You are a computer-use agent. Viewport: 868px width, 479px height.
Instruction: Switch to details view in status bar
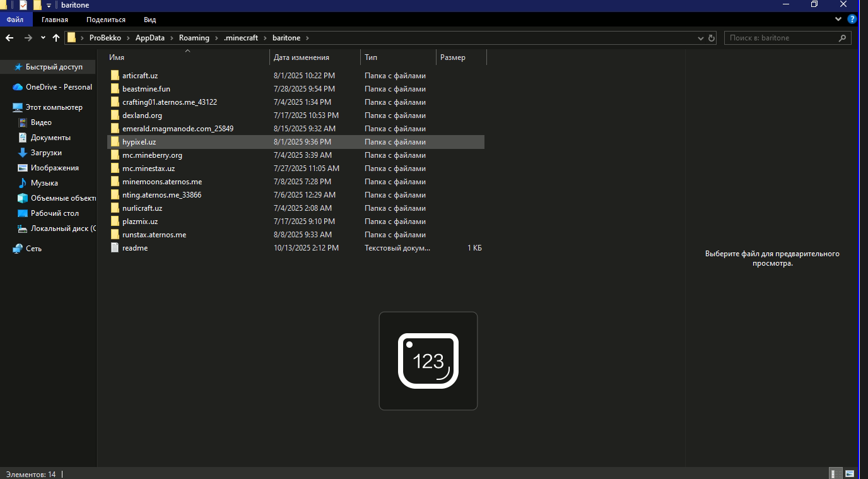click(834, 473)
